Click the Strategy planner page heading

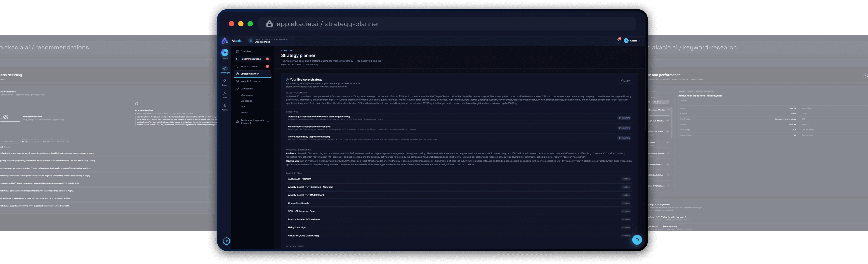298,56
